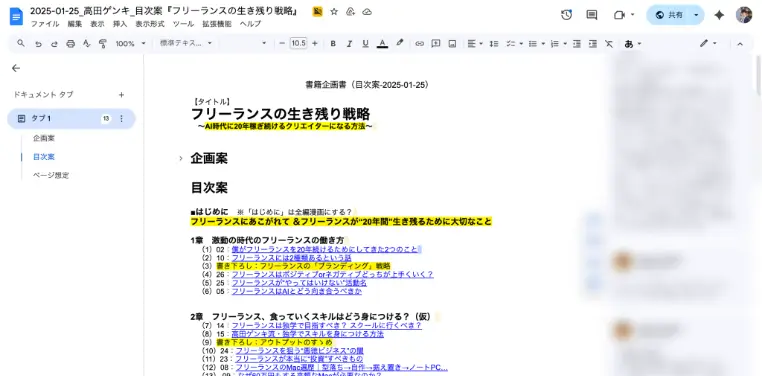
Task: Click the move to folder icon
Action: coord(350,12)
